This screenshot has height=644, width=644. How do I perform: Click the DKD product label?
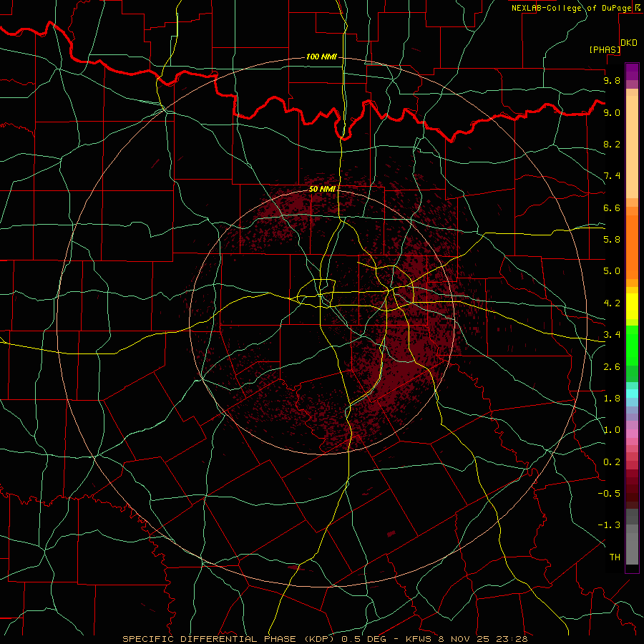(629, 43)
